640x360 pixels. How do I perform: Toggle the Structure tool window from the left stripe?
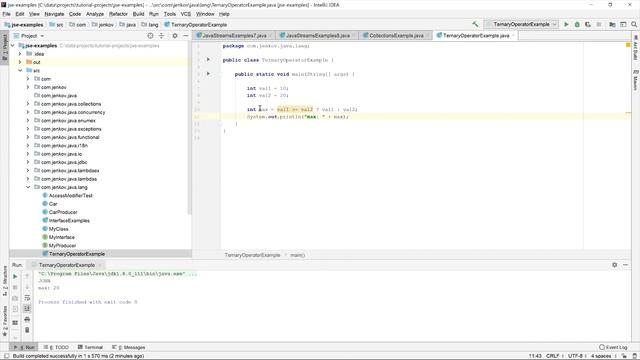point(4,281)
